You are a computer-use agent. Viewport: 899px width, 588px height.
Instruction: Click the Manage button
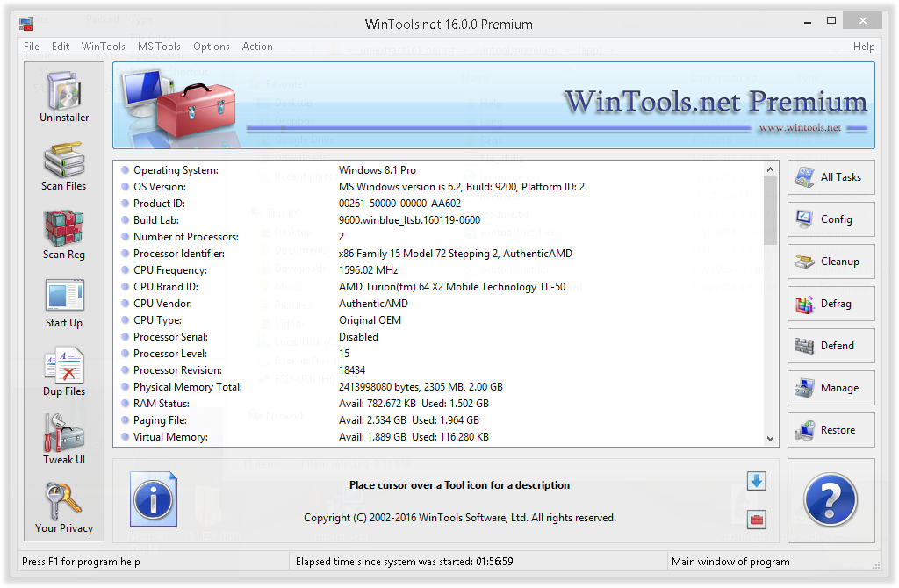[831, 387]
